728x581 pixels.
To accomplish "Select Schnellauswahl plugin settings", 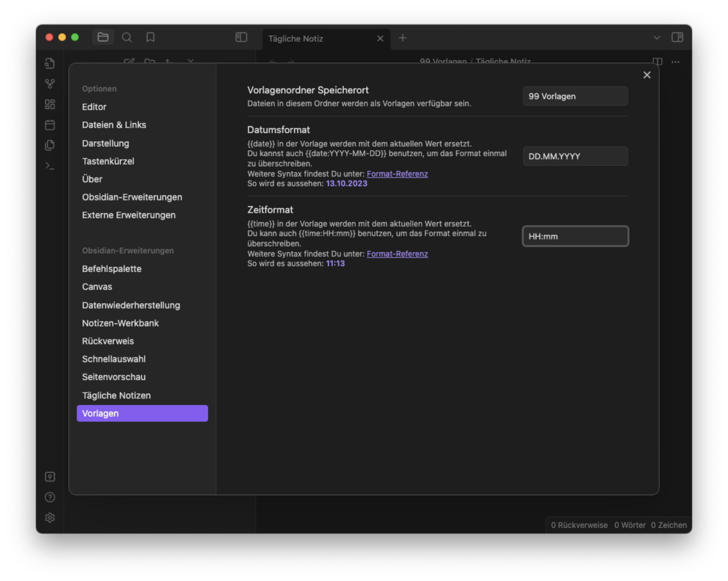I will (142, 359).
